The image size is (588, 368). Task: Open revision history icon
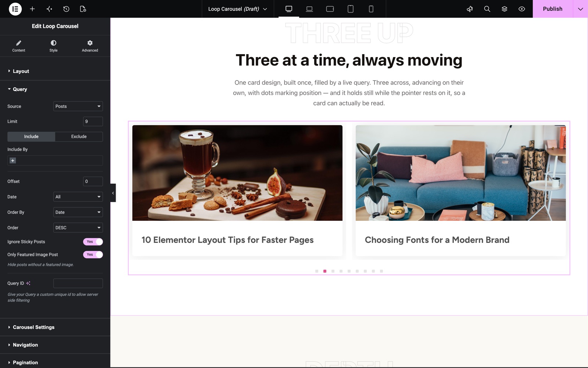coord(66,9)
